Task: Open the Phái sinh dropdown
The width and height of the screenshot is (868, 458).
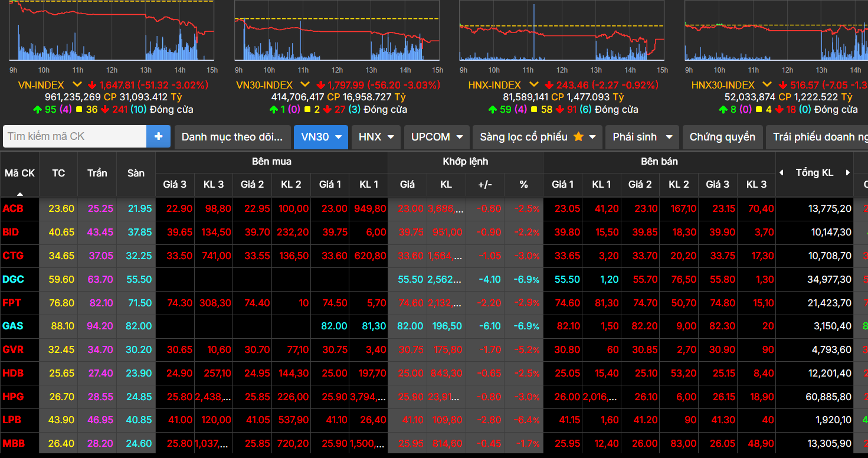Action: click(x=642, y=137)
